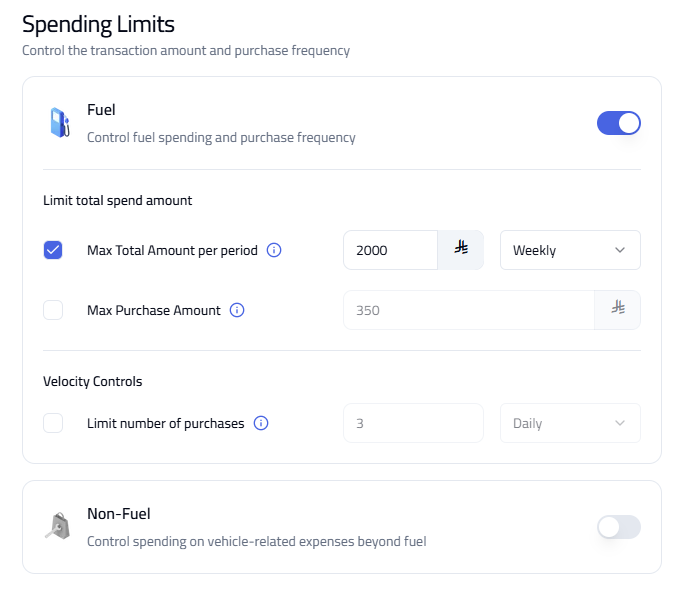
Task: Show info for Limit number of purchases
Action: tap(261, 423)
